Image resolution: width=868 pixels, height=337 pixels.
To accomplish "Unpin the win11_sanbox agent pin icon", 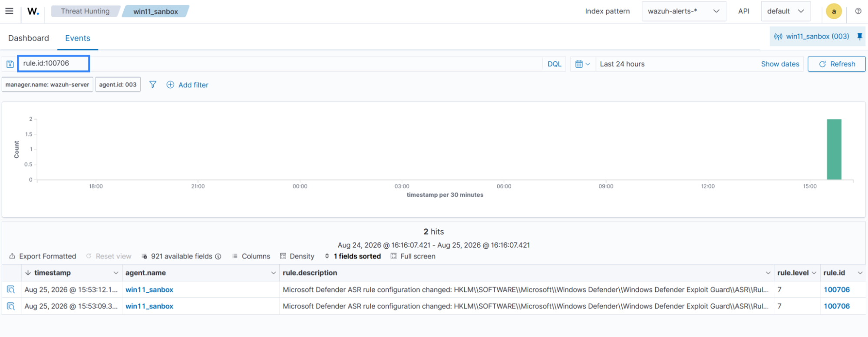I will [859, 36].
